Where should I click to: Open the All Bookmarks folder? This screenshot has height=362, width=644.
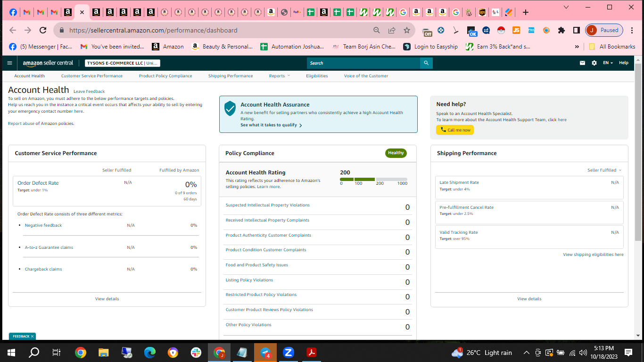pyautogui.click(x=612, y=47)
